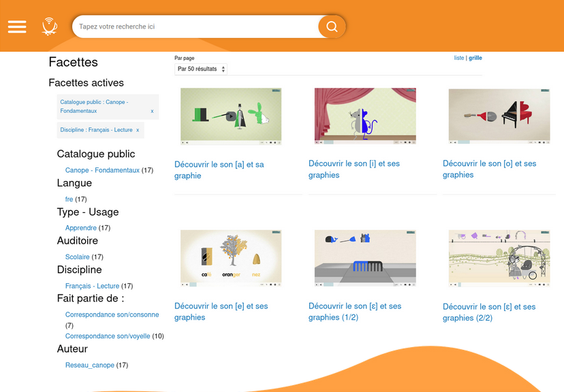This screenshot has width=564, height=392.
Task: Enter fullscreen on the "son [o]" video
Action: (x=546, y=142)
